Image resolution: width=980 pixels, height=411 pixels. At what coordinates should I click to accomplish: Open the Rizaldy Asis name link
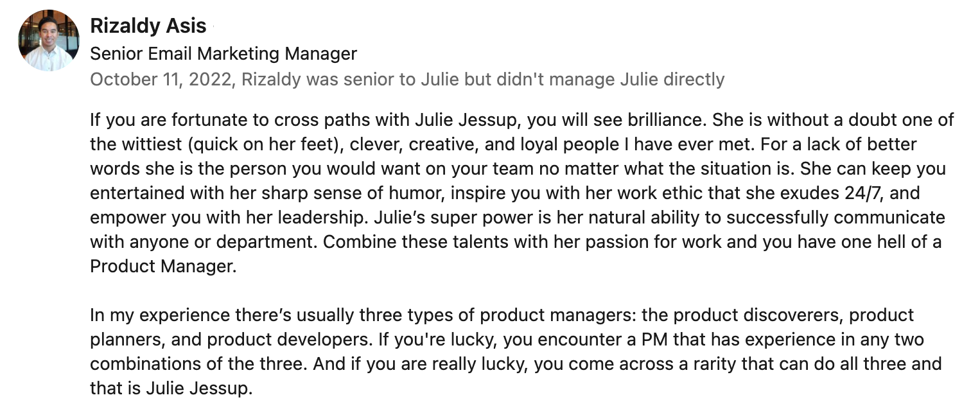pyautogui.click(x=148, y=26)
